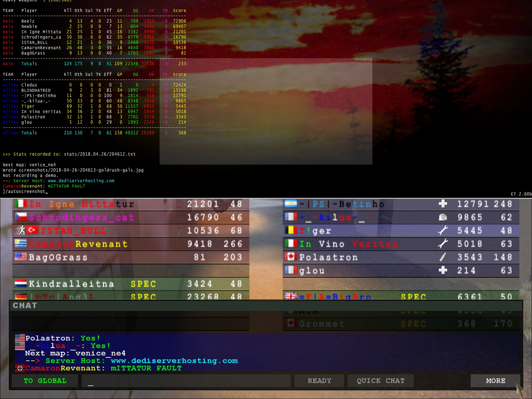This screenshot has width=532, height=399.
Task: Click the Uruguay flag beside CamaronRevenant
Action: (x=21, y=243)
